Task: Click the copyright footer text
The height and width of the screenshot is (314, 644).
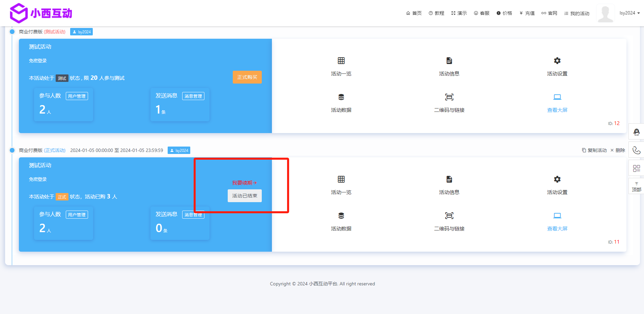Action: [x=322, y=284]
